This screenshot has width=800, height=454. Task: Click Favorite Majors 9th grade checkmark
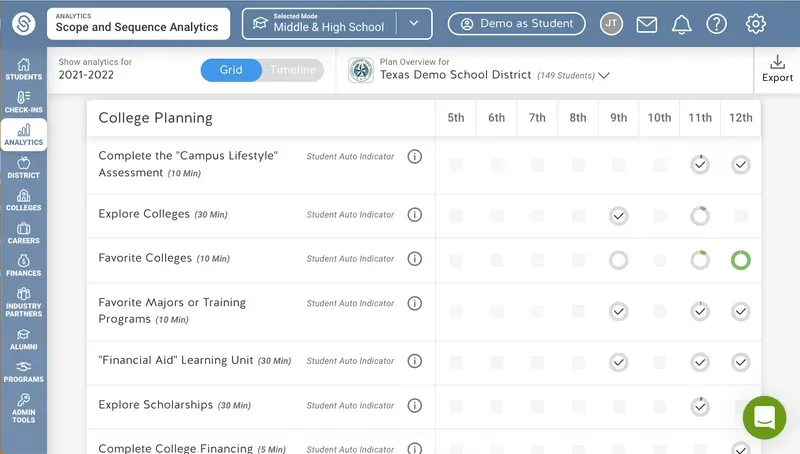point(618,312)
